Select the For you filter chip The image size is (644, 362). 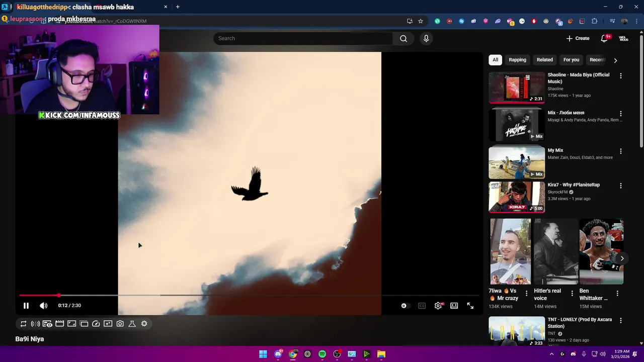pos(571,60)
